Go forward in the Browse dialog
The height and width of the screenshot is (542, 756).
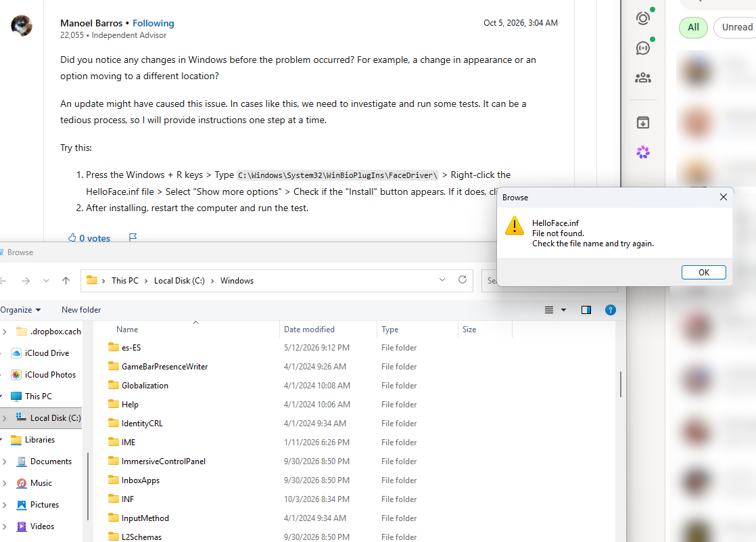(26, 281)
